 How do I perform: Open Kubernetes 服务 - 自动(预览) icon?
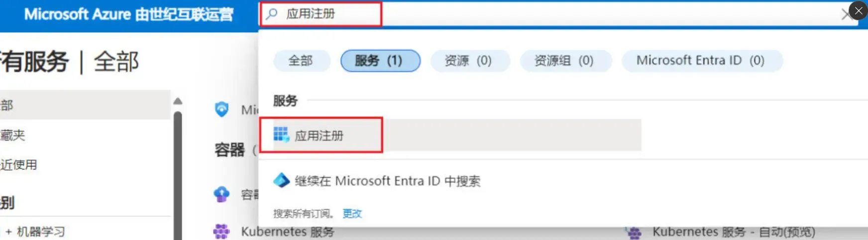coord(633,232)
